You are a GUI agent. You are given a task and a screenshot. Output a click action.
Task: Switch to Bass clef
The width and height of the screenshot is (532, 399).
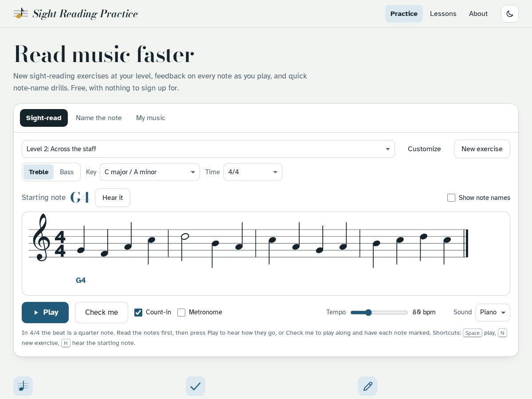point(66,172)
